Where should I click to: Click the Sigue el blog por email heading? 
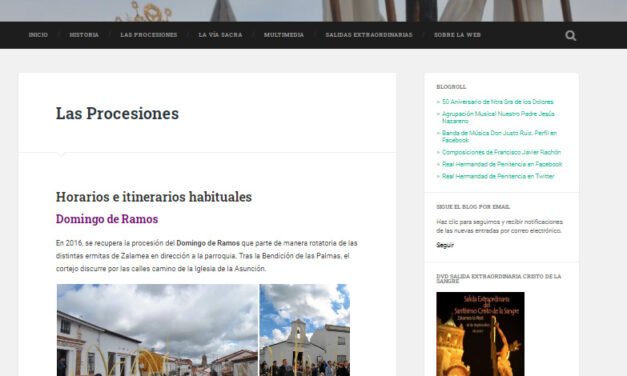click(473, 207)
